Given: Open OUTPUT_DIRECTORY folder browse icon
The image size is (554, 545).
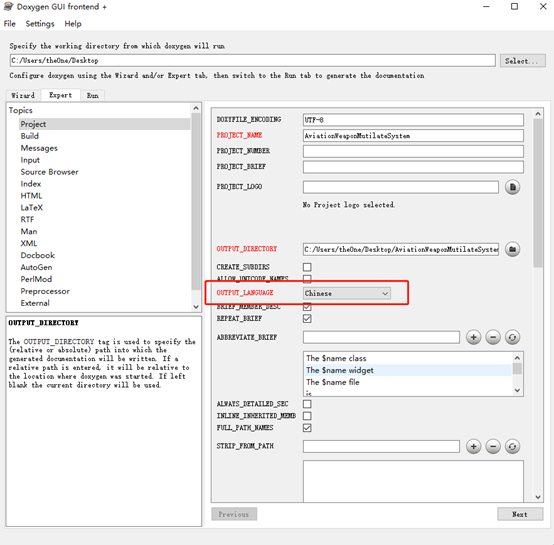Looking at the screenshot, I should [512, 249].
